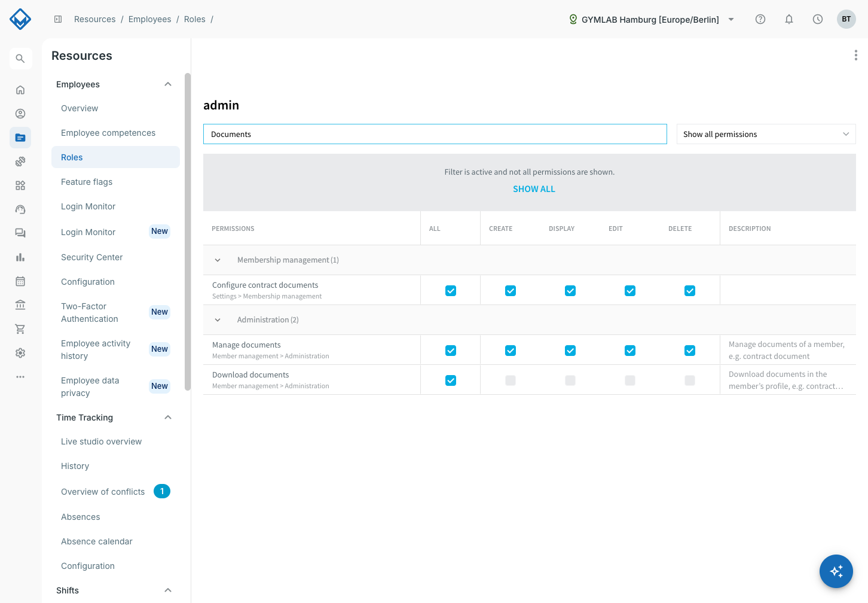The image size is (868, 603).
Task: Open the search icon in left rail
Action: pyautogui.click(x=20, y=59)
